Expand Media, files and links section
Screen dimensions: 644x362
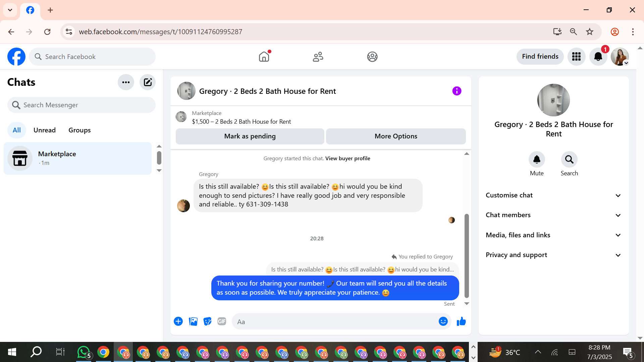tap(553, 235)
